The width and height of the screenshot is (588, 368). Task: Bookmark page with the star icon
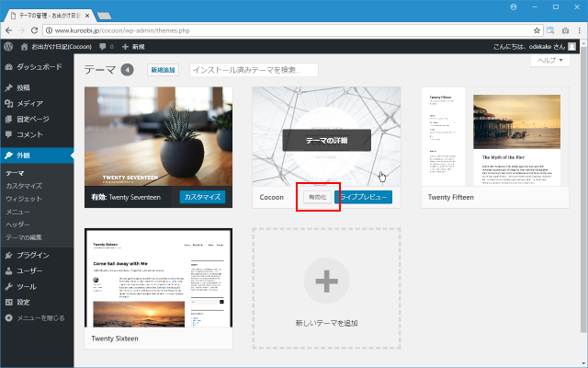[x=537, y=30]
